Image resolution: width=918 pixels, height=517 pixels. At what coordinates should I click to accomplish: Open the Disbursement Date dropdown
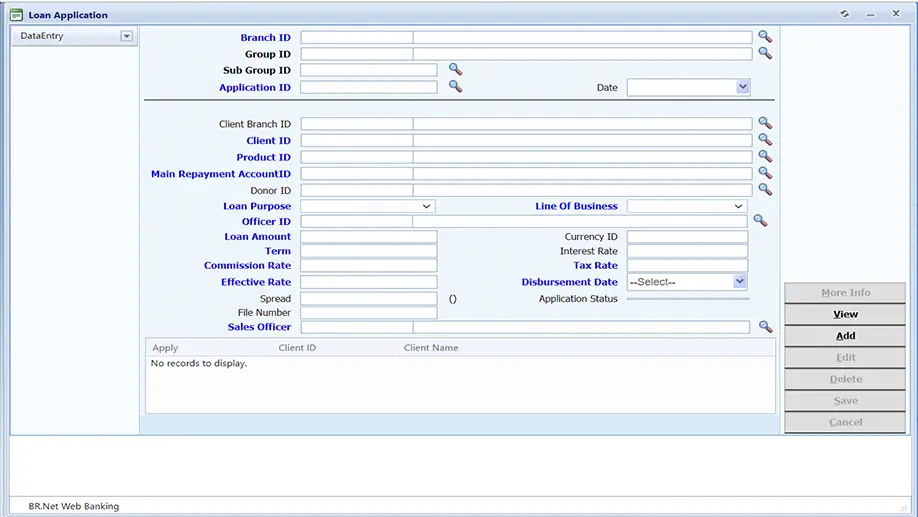click(x=739, y=282)
